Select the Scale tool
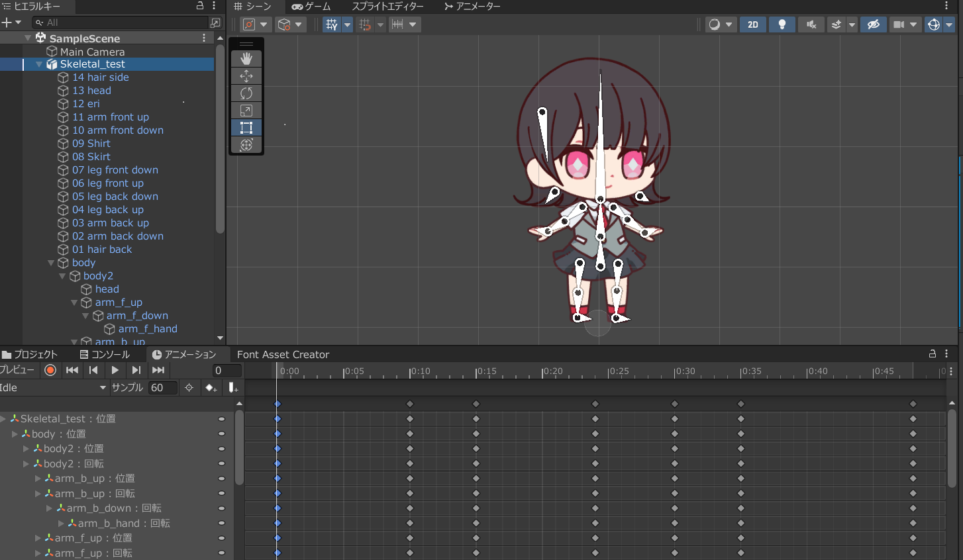 pos(246,111)
